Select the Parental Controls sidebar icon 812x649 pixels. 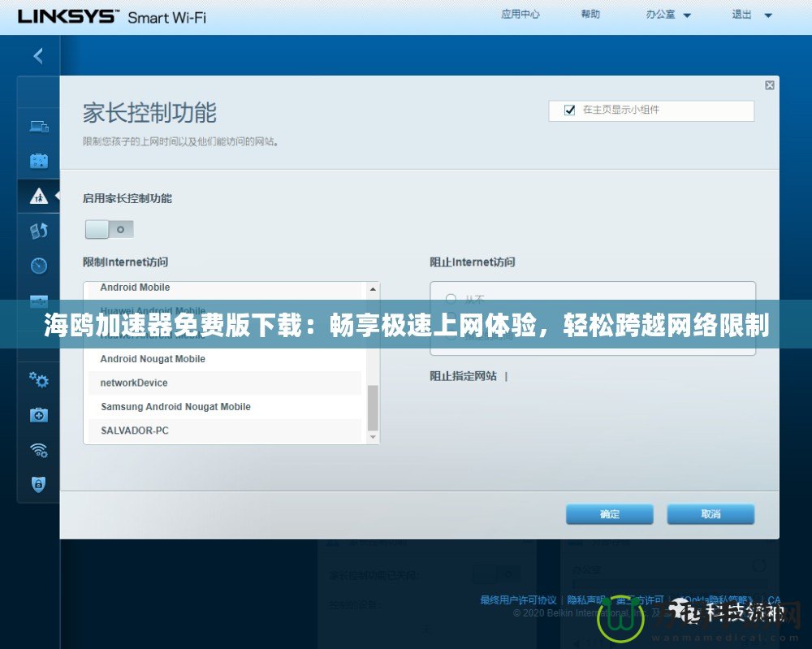pyautogui.click(x=39, y=197)
